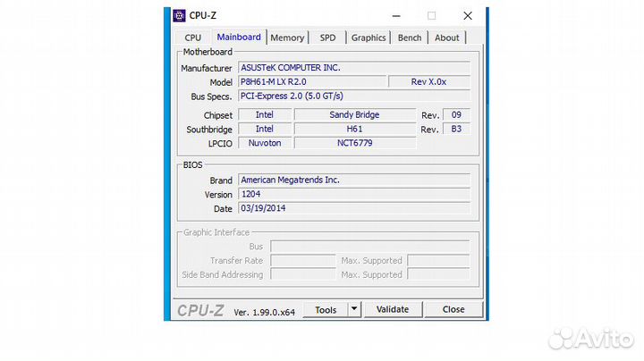
Task: Click the CPU-Z app icon in title bar
Action: tap(179, 15)
